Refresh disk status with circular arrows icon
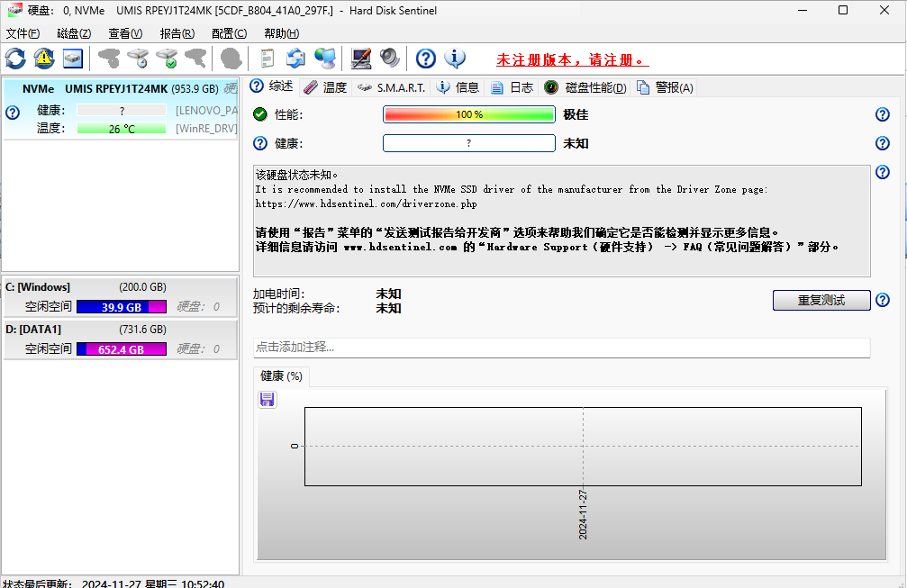The image size is (907, 588). coord(14,58)
